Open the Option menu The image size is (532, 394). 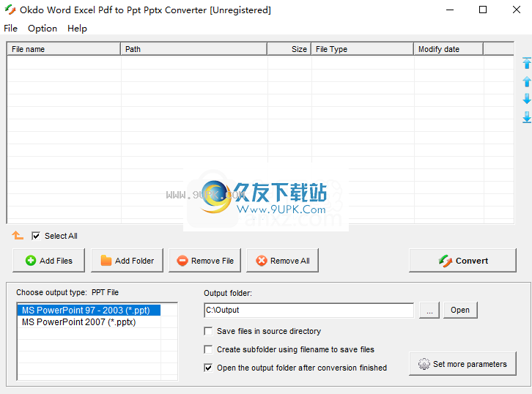[x=43, y=29]
